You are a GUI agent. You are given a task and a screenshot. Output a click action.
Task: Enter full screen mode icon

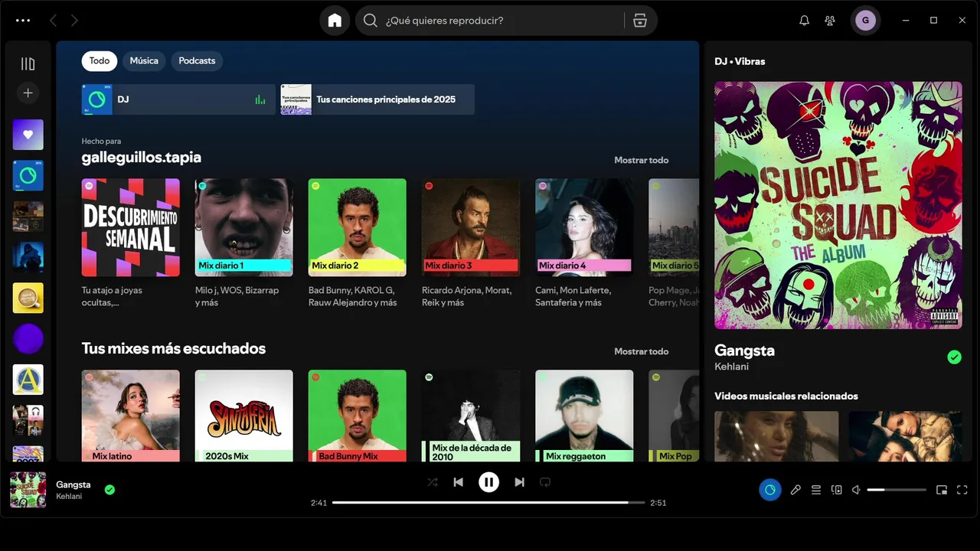coord(962,490)
